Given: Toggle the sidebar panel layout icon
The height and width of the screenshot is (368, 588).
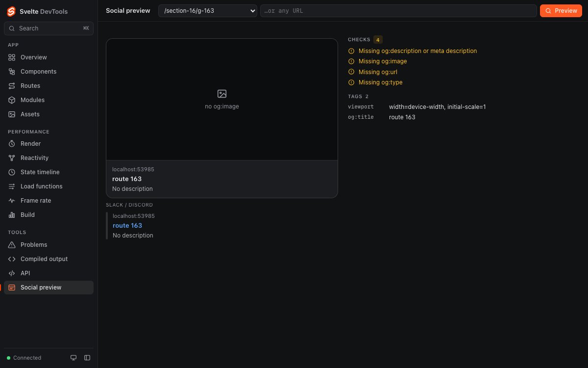Looking at the screenshot, I should (x=87, y=358).
